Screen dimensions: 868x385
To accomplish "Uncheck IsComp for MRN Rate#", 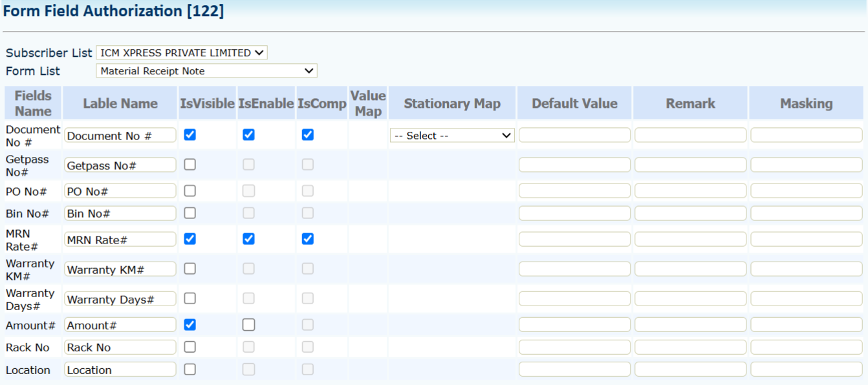I will click(x=308, y=239).
